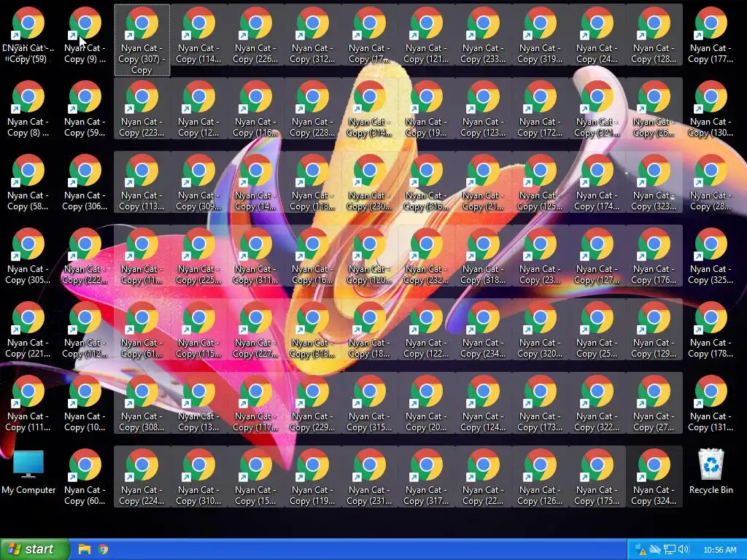Open the Nyan Cat Copy (114... shortcut
Image resolution: width=747 pixels, height=560 pixels.
(198, 35)
